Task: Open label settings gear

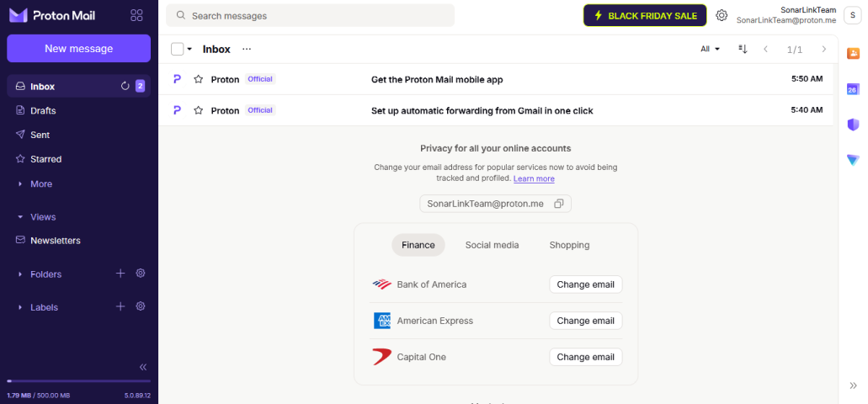Action: [141, 306]
